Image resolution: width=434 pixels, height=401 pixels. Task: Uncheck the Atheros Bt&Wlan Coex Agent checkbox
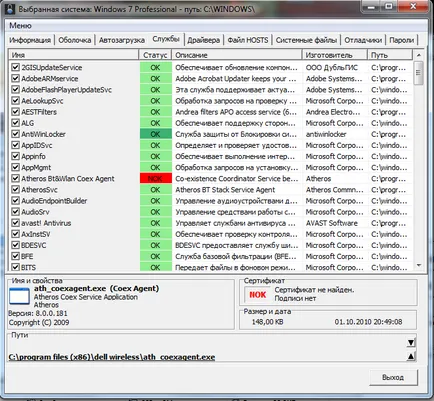[15, 178]
